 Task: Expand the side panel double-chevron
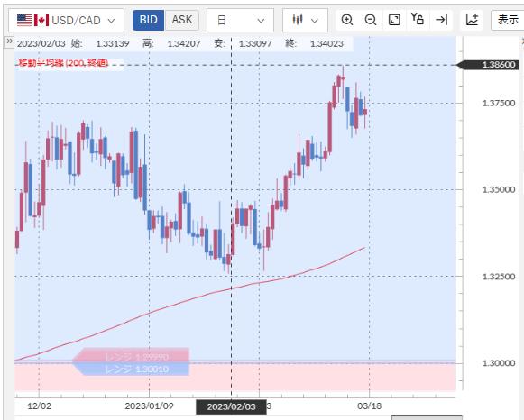point(9,41)
